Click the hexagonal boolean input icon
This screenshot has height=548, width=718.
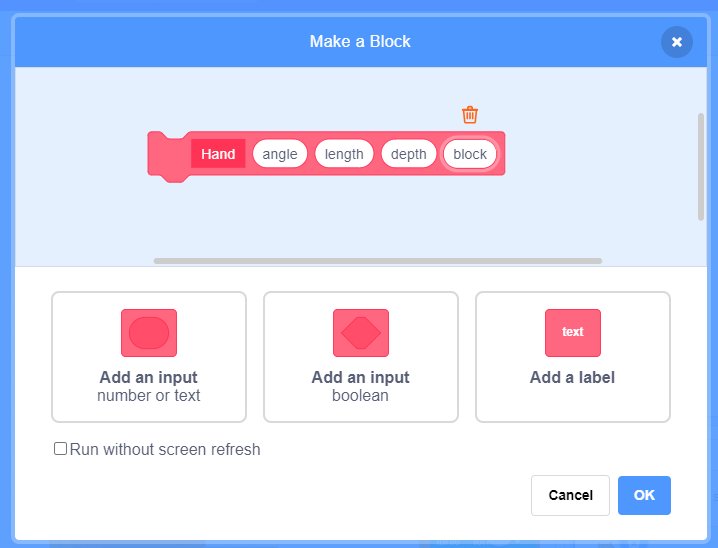(361, 332)
